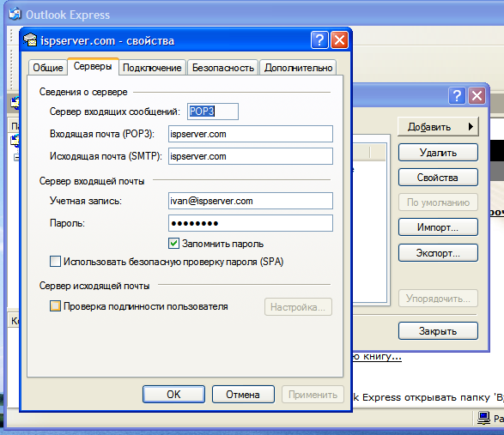Click Упорядочить... in accounts window
Screen dimensions: 504x435
(x=438, y=299)
